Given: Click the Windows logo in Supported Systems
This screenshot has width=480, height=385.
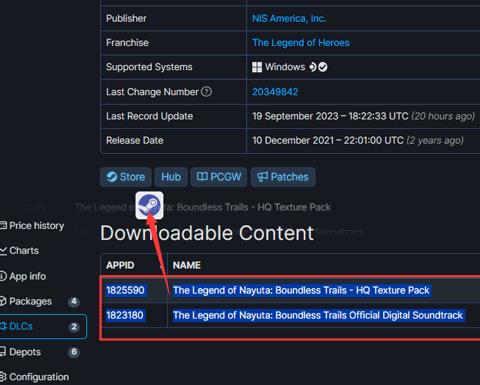Looking at the screenshot, I should pos(257,67).
